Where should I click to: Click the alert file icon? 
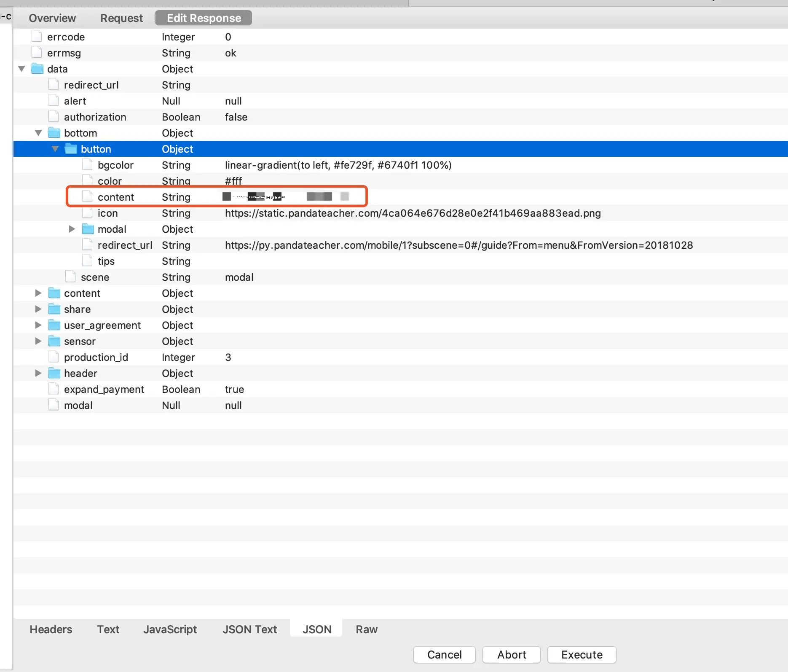point(54,100)
